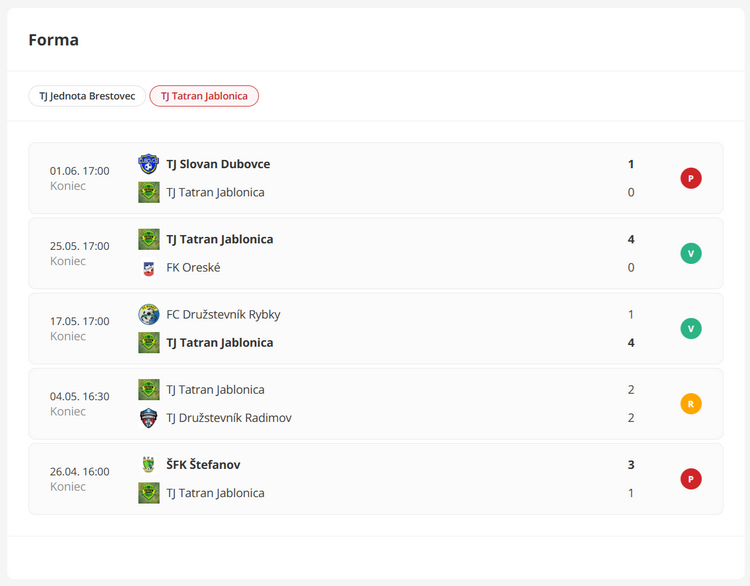Click the TJ Slovan Dubovce team crest
The width and height of the screenshot is (750, 586).
(x=149, y=164)
